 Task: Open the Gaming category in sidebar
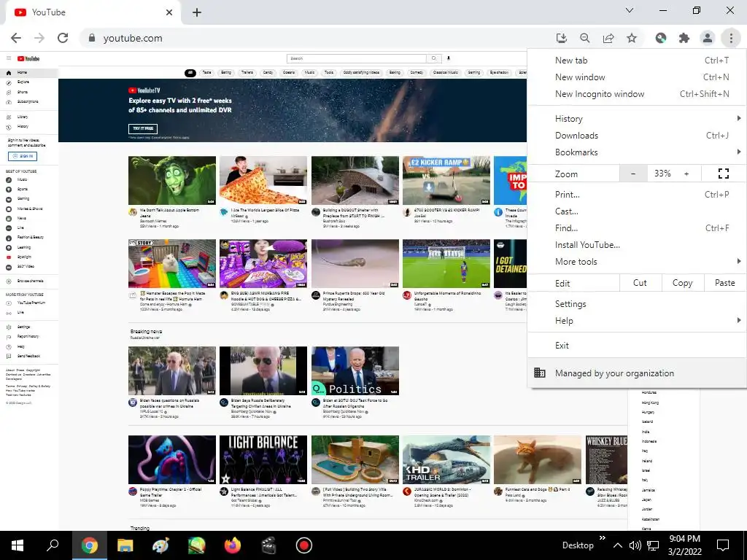pyautogui.click(x=23, y=198)
